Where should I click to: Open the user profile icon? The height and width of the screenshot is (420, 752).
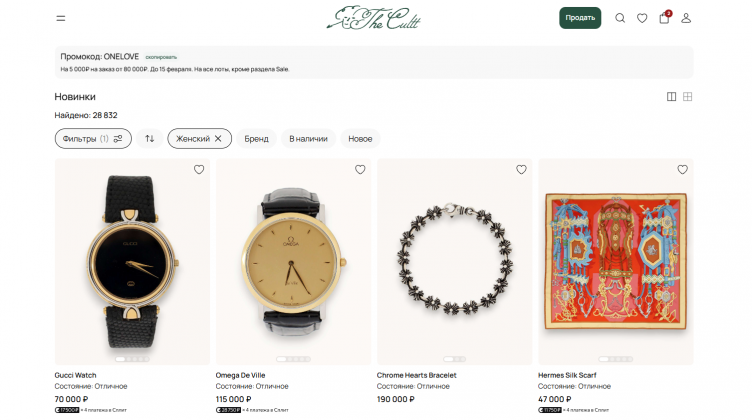coord(686,18)
